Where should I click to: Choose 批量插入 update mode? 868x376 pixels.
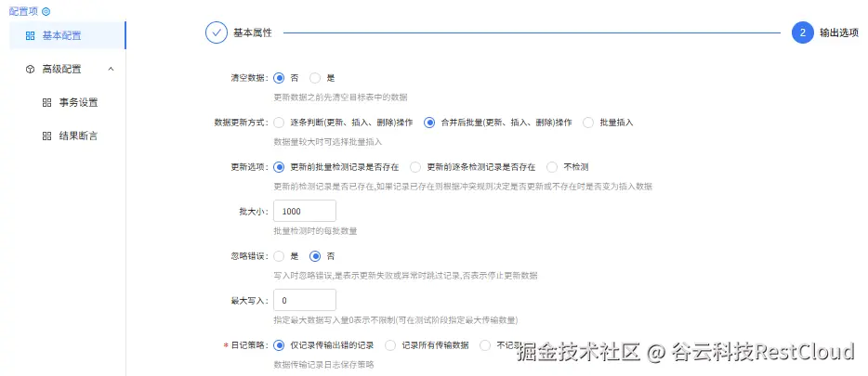click(x=588, y=123)
